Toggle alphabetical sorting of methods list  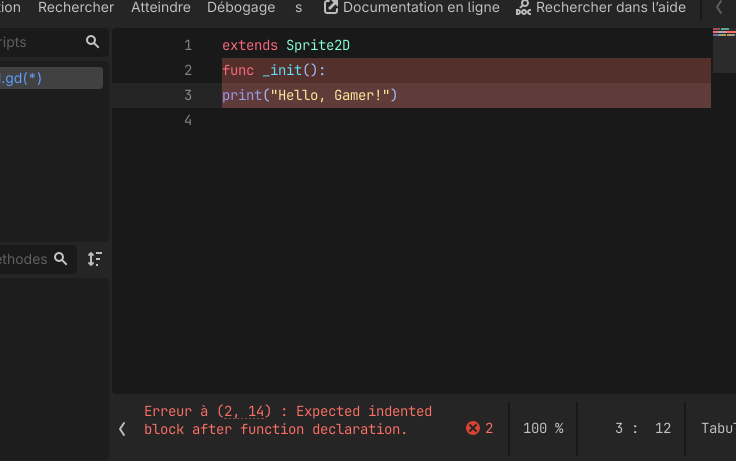pyautogui.click(x=95, y=259)
